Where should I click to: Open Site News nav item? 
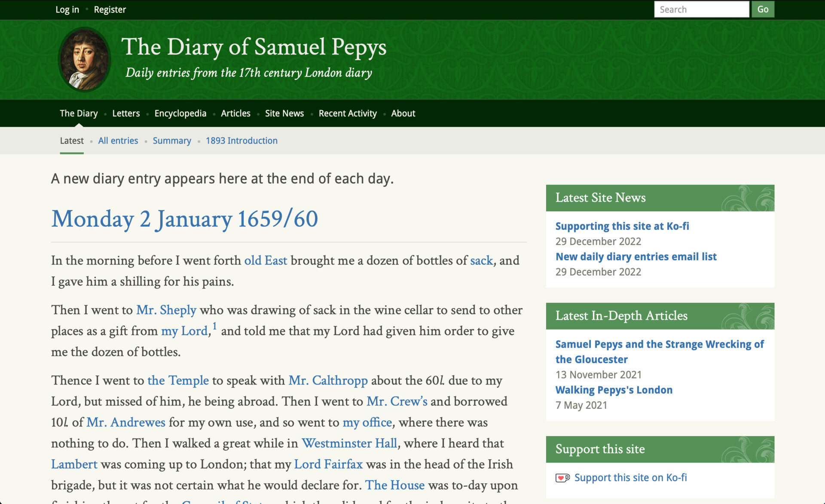[x=284, y=113]
